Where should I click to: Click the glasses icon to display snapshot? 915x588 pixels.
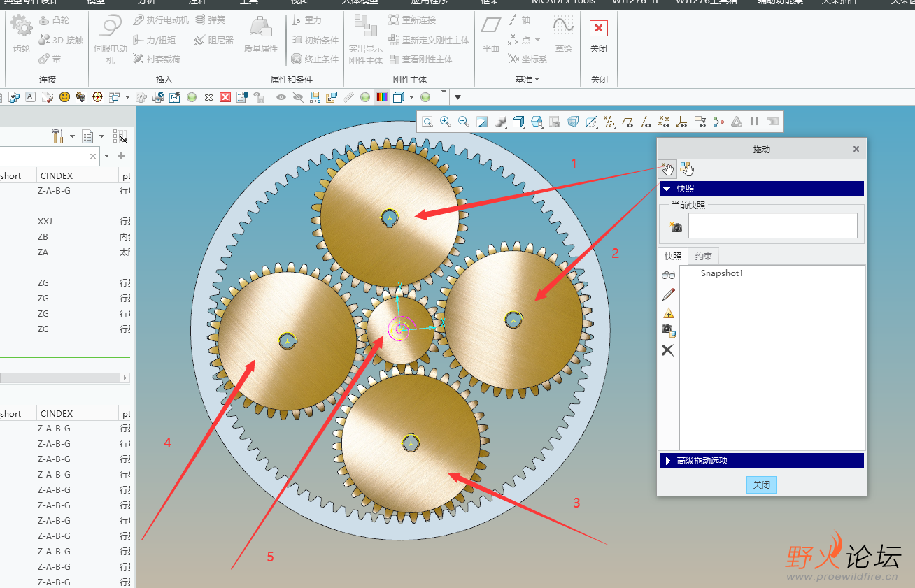(668, 275)
